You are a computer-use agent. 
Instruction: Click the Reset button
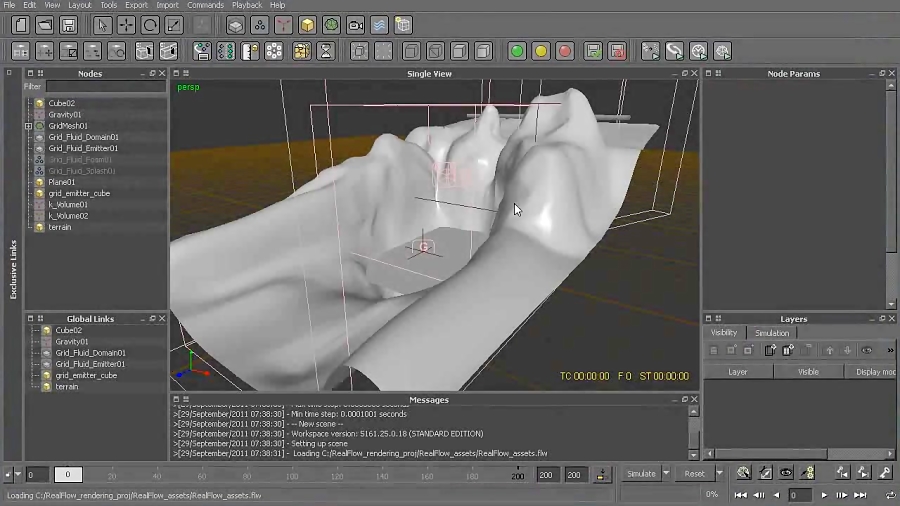coord(694,474)
